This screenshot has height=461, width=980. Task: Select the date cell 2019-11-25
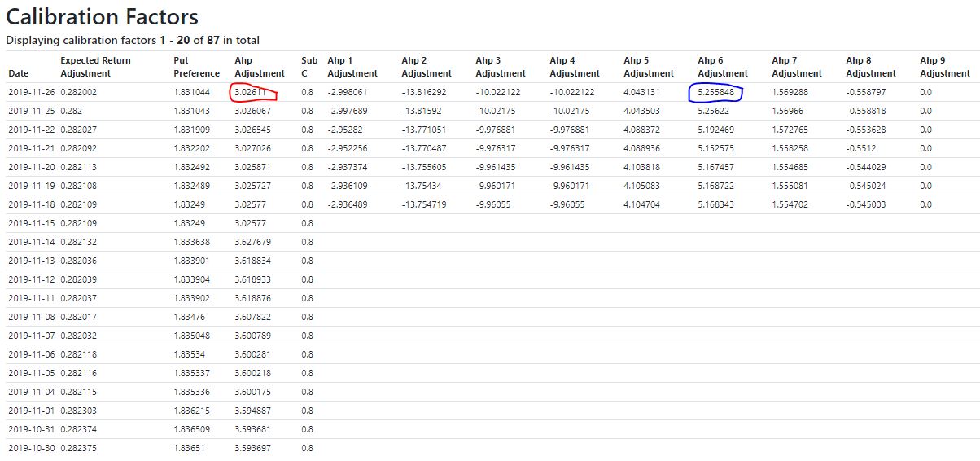pyautogui.click(x=31, y=111)
